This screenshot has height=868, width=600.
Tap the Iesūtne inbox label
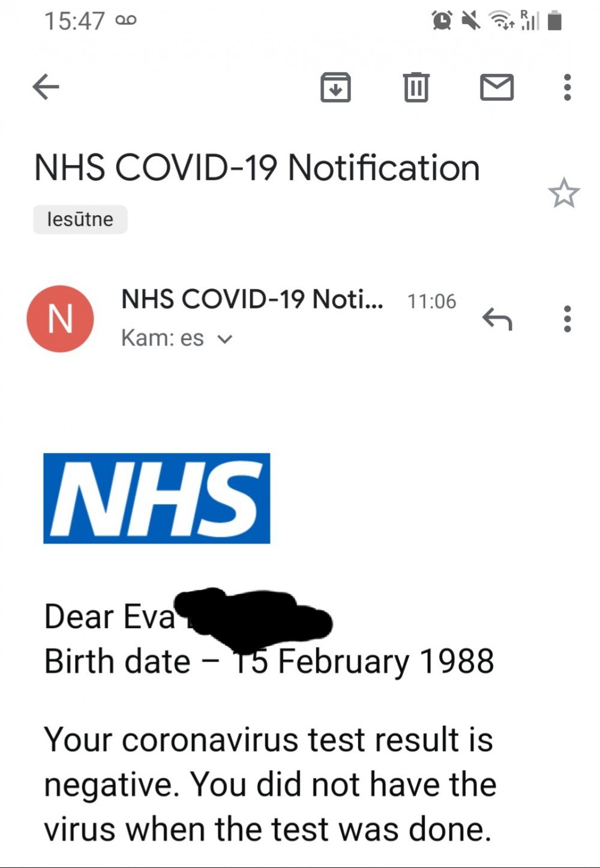(x=80, y=220)
